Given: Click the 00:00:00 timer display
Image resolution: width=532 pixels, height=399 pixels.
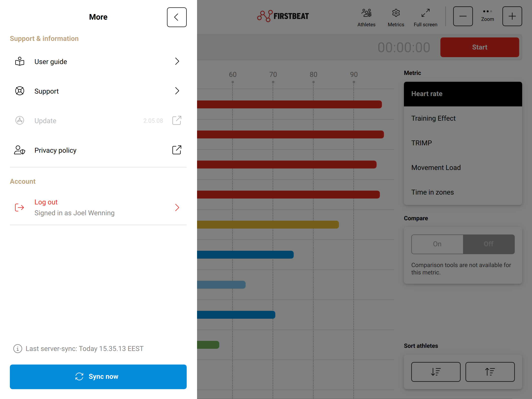Looking at the screenshot, I should (x=404, y=47).
